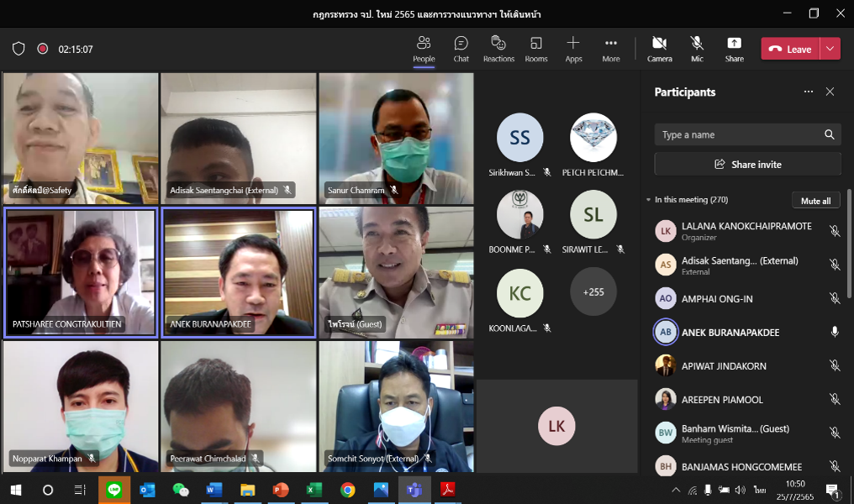The image size is (854, 504).
Task: Expand the Leave button dropdown arrow
Action: [830, 49]
